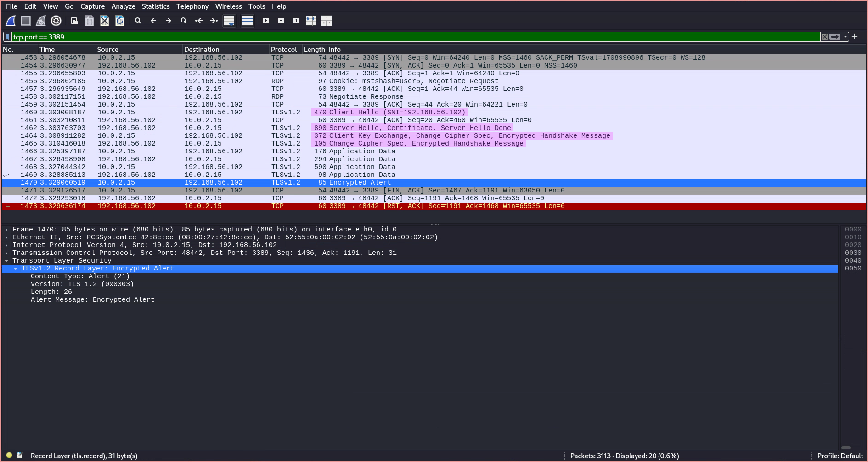Open the Statistics menu
This screenshot has height=462, width=868.
coord(156,6)
